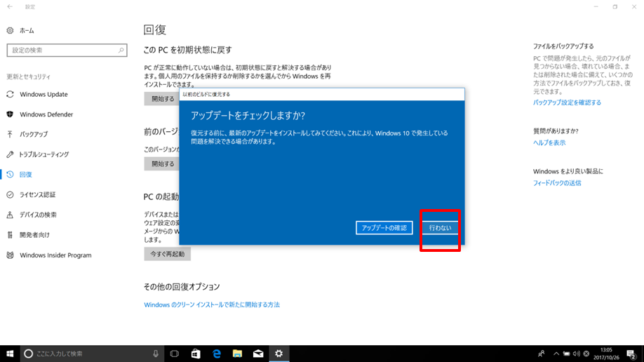Open Microsoft Store from taskbar
This screenshot has height=362, width=644.
196,354
